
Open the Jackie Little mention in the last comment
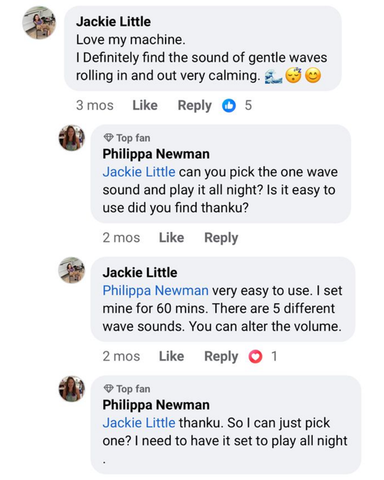tap(139, 423)
